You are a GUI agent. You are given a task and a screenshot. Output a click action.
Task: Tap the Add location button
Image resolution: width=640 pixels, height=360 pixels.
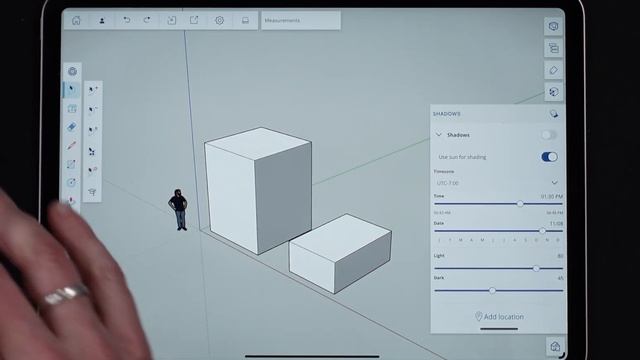click(x=500, y=317)
